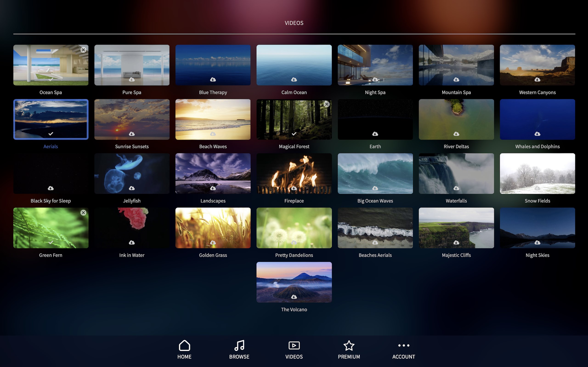The image size is (588, 367).
Task: Click cloud download icon on Majestic Cliffs
Action: (456, 242)
